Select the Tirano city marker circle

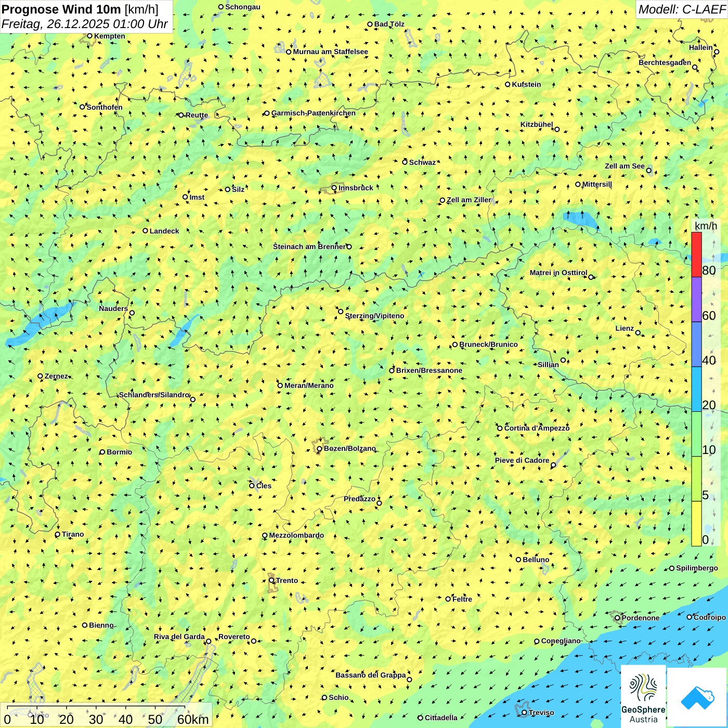click(58, 534)
